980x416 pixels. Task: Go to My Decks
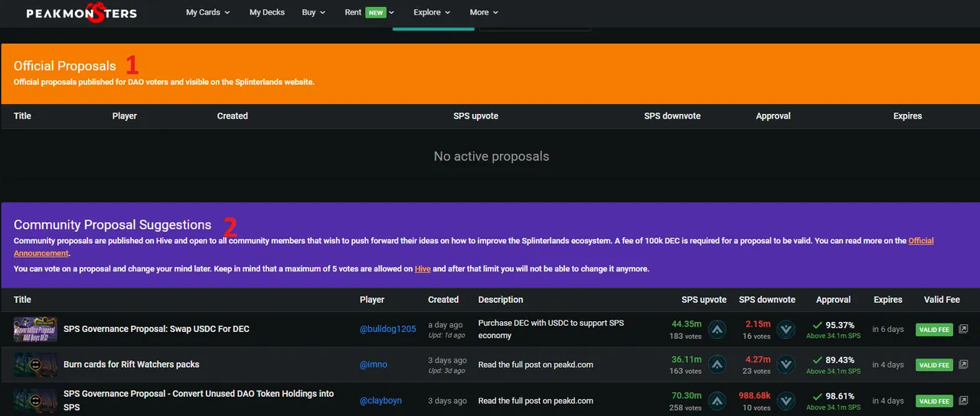coord(266,12)
